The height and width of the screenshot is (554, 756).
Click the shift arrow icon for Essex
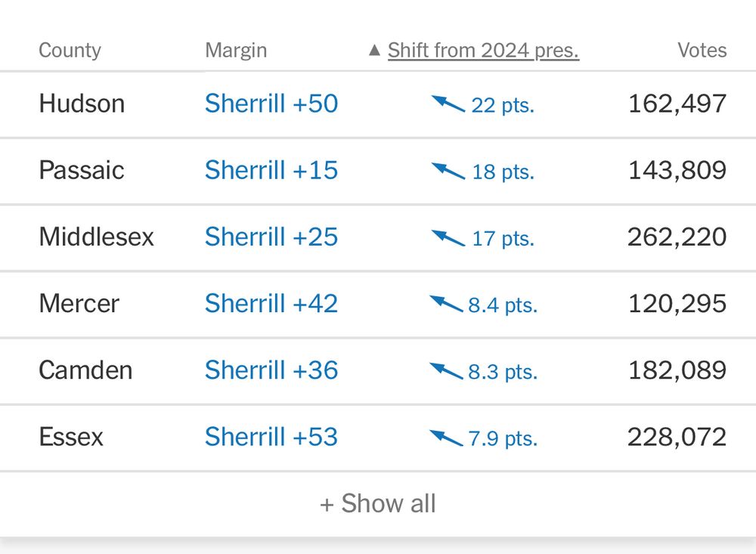[x=446, y=437]
